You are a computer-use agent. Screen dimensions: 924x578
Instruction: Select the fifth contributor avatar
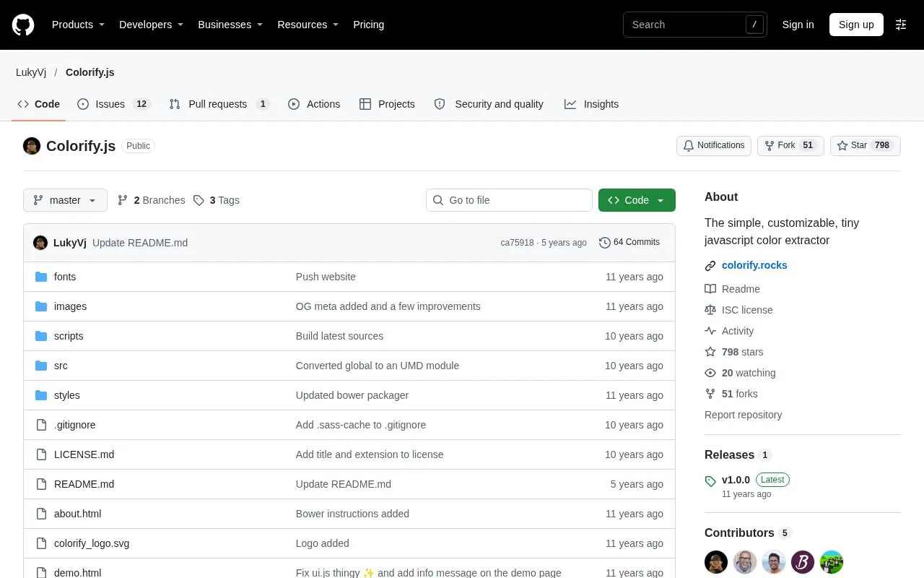click(832, 562)
